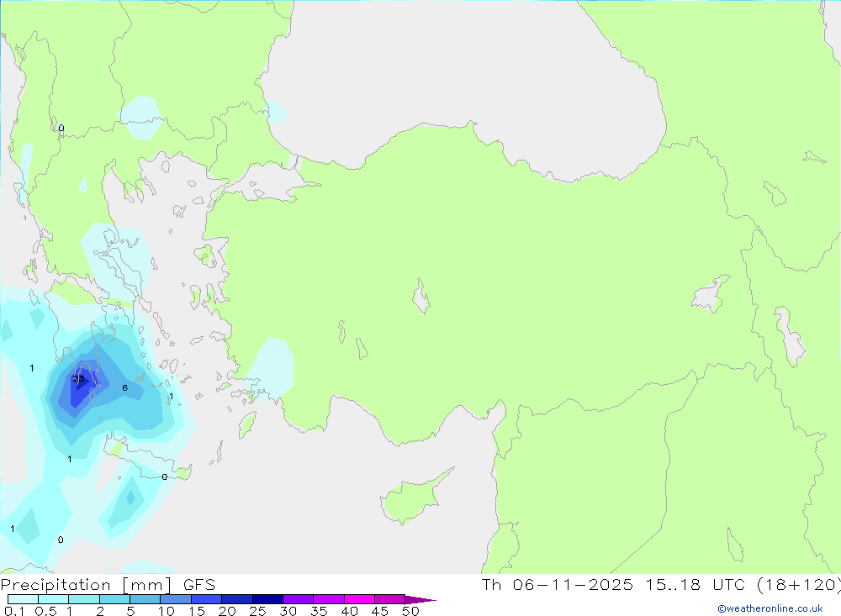Click the "Th 06-11-2025 15..18 UTC" timestamp
The width and height of the screenshot is (841, 616).
point(616,584)
